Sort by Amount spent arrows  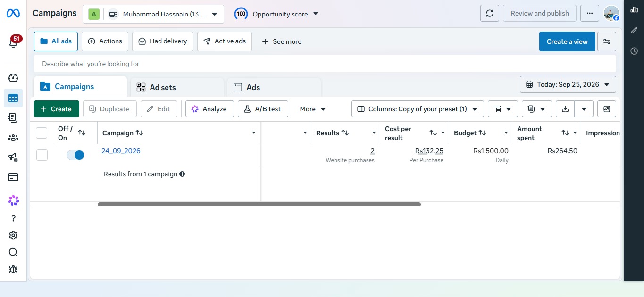[565, 133]
